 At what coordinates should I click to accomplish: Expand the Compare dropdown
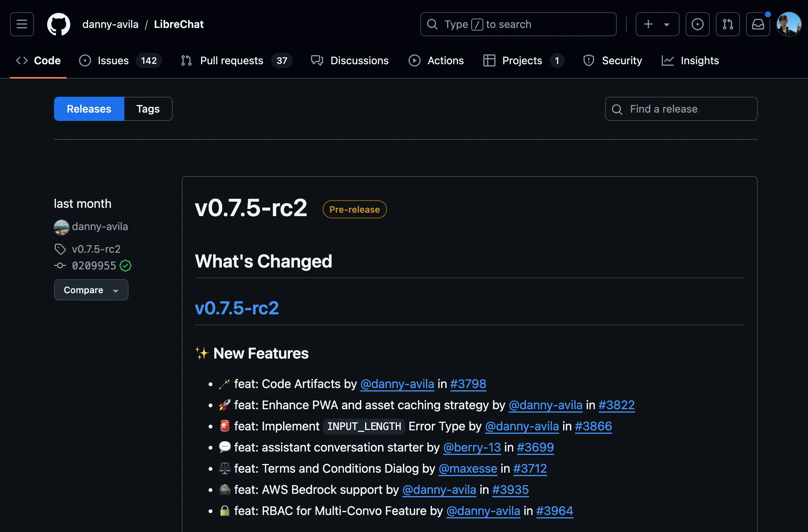91,290
